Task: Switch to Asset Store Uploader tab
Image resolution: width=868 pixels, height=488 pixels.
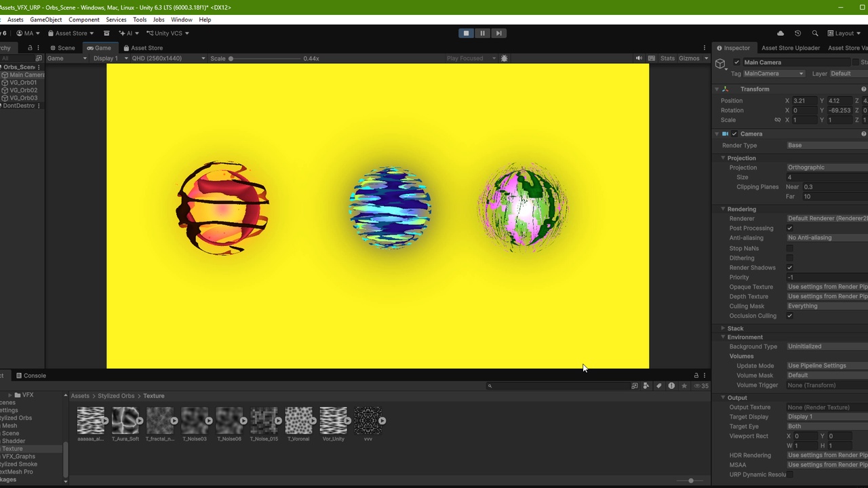Action: coord(790,48)
